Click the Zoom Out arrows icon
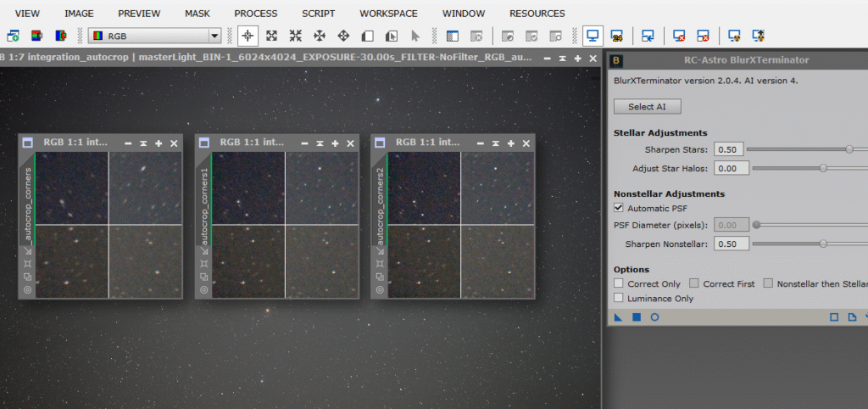 [x=296, y=36]
